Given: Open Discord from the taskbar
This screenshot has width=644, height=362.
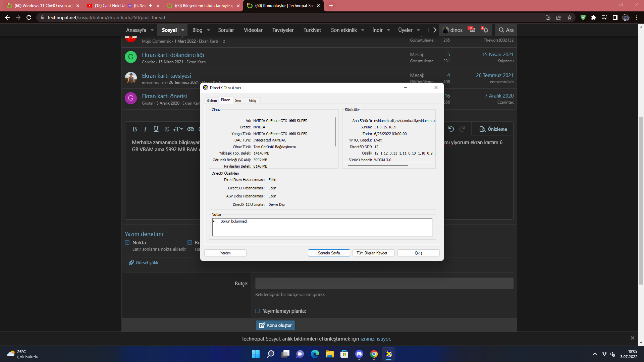Looking at the screenshot, I should [x=359, y=354].
